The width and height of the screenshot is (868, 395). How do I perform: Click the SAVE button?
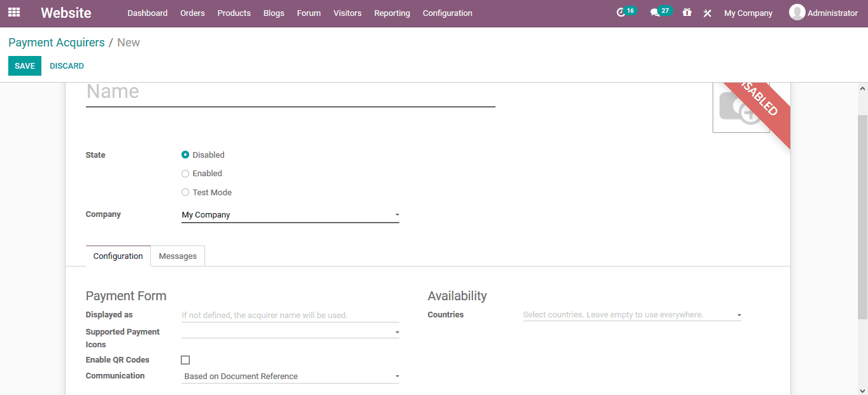[x=24, y=66]
